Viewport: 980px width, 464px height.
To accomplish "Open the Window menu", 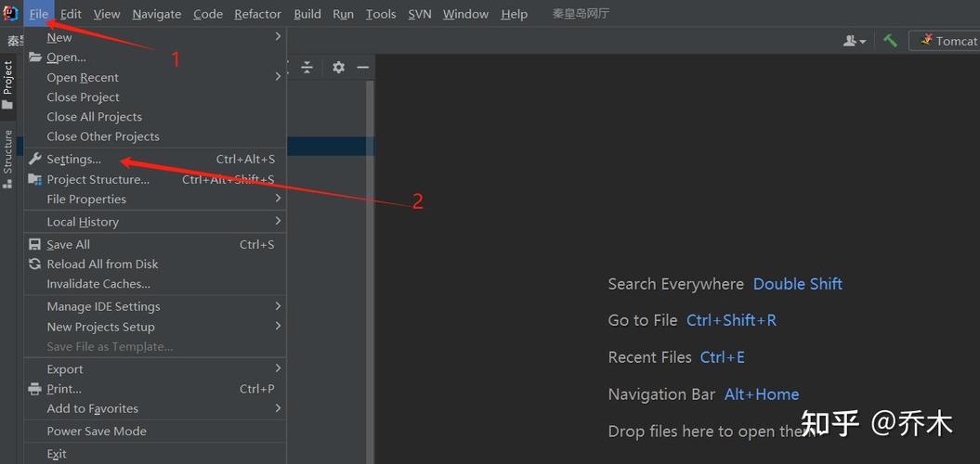I will pyautogui.click(x=465, y=14).
